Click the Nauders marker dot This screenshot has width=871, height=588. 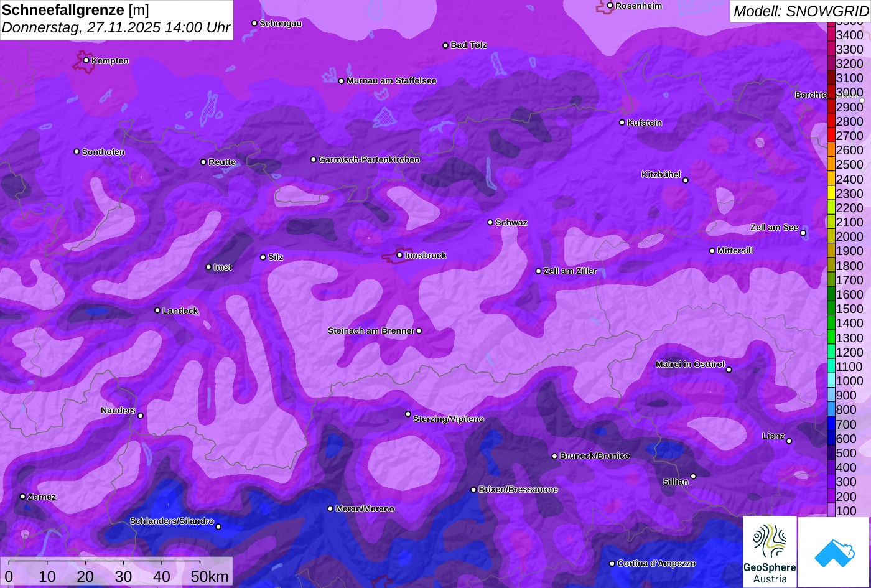tap(140, 416)
